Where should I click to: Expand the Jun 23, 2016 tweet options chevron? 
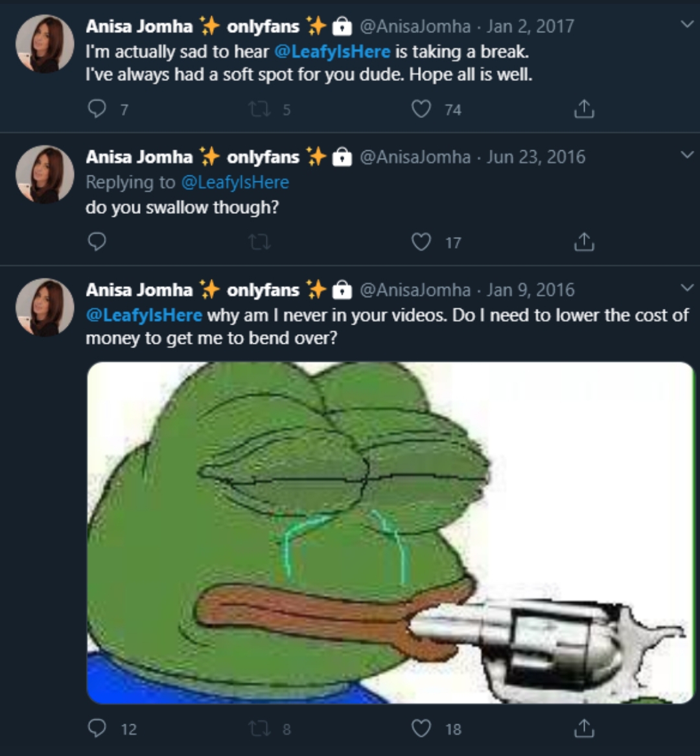pyautogui.click(x=687, y=154)
